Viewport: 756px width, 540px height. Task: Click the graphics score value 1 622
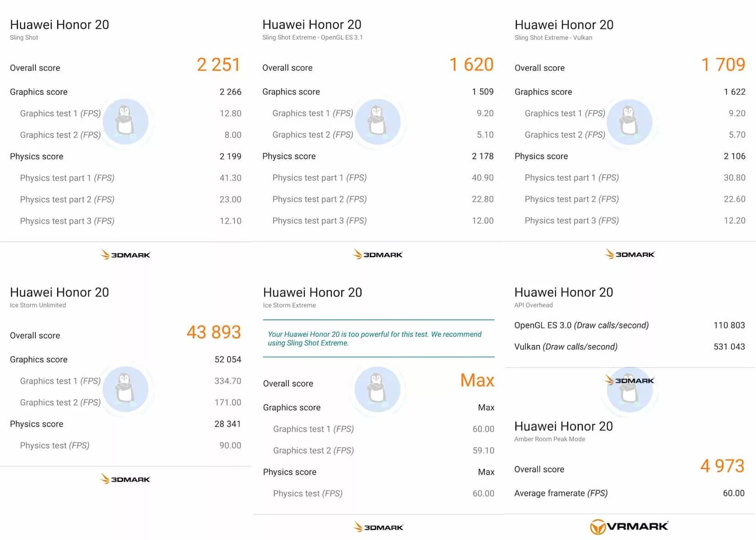coord(734,92)
